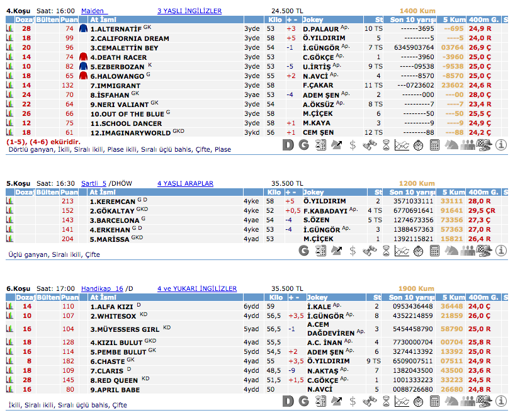Open the checkered flag icon in race 4
The width and height of the screenshot is (520, 420).
click(485, 145)
